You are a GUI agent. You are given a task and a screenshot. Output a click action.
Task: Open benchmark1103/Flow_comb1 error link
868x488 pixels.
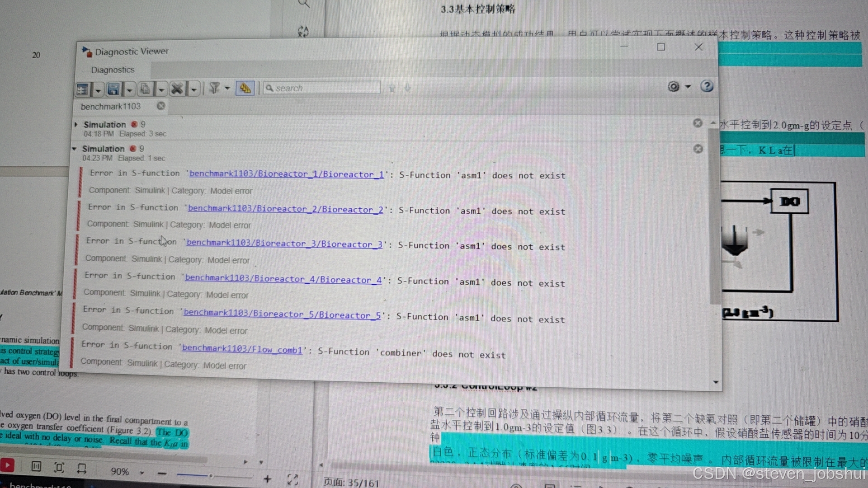point(242,349)
